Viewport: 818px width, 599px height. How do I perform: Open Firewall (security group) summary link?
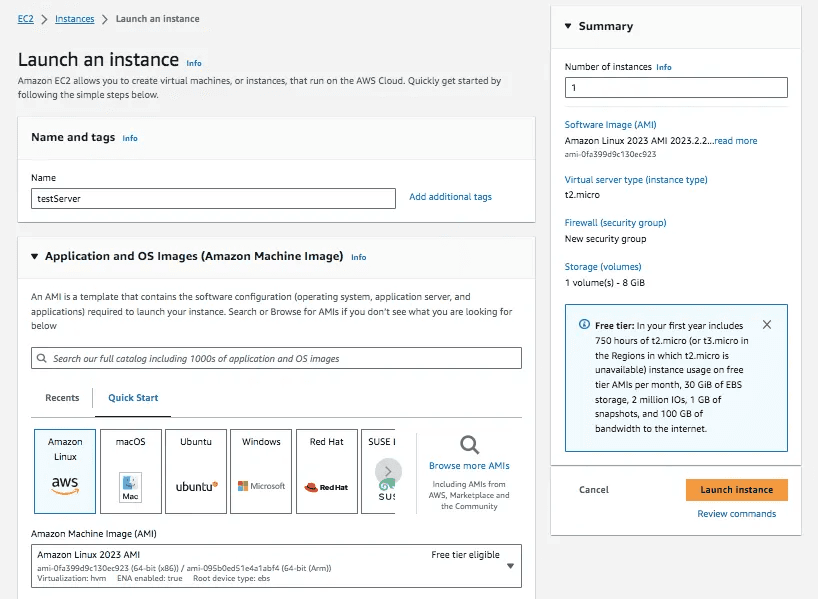pos(616,223)
